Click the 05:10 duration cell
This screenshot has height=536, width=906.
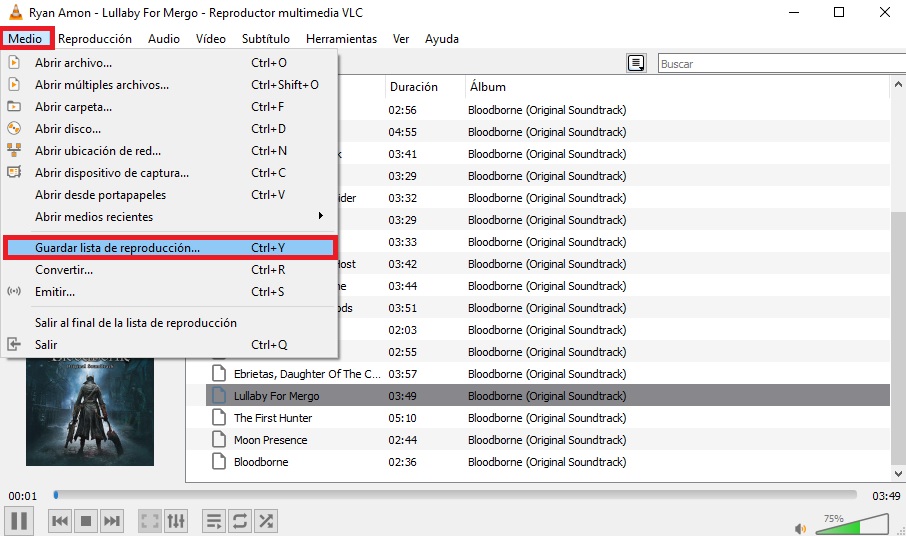pyautogui.click(x=402, y=418)
